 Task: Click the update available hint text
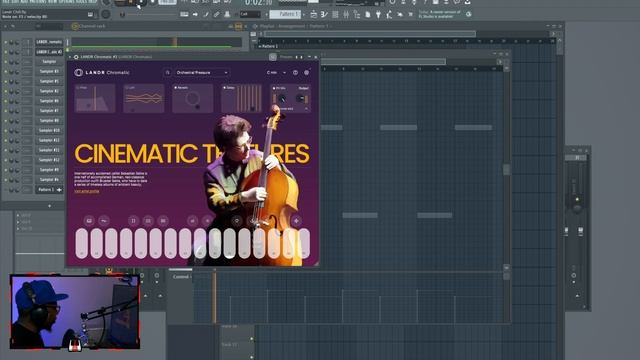click(439, 14)
